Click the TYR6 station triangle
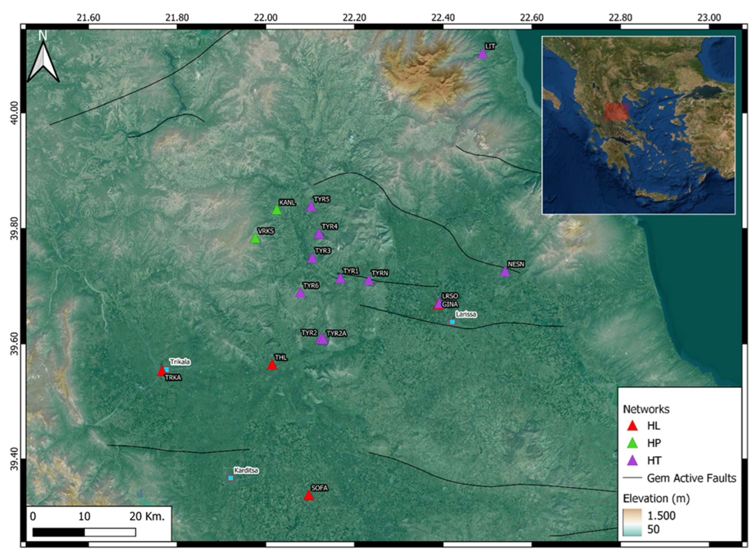The height and width of the screenshot is (558, 756). point(300,293)
